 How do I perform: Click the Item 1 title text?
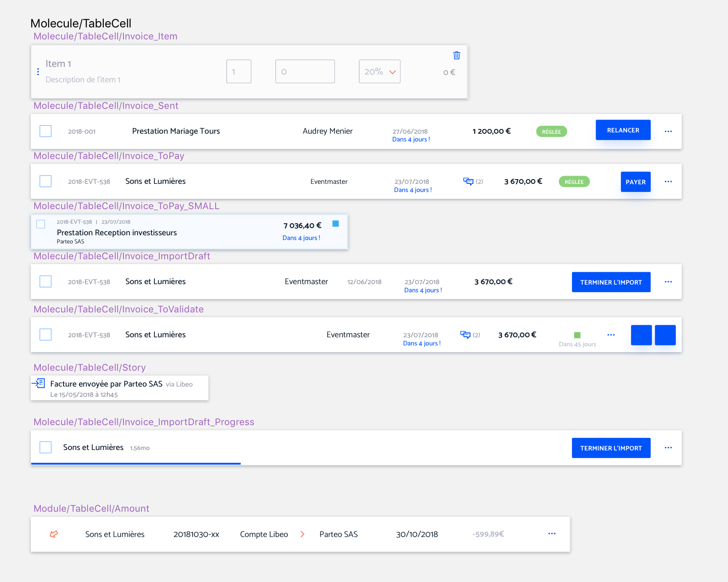tap(58, 64)
